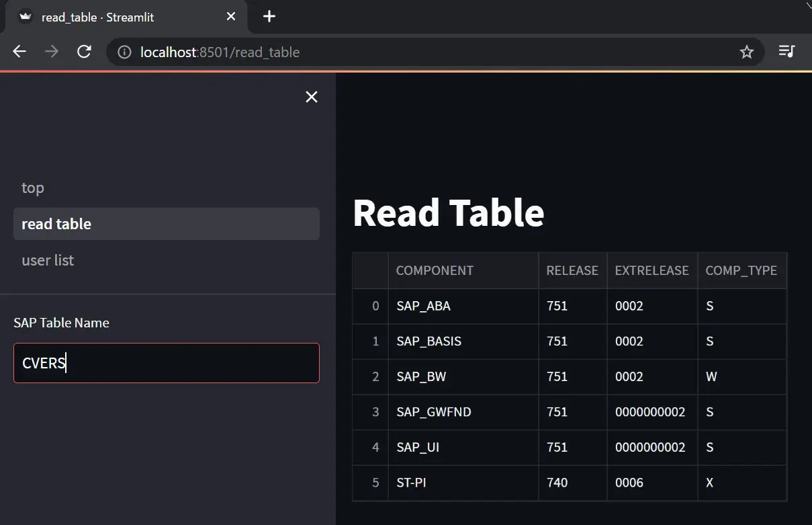Click EXTRELEASE 0002 in SAP_BW row
Image resolution: width=812 pixels, height=525 pixels.
(x=652, y=377)
